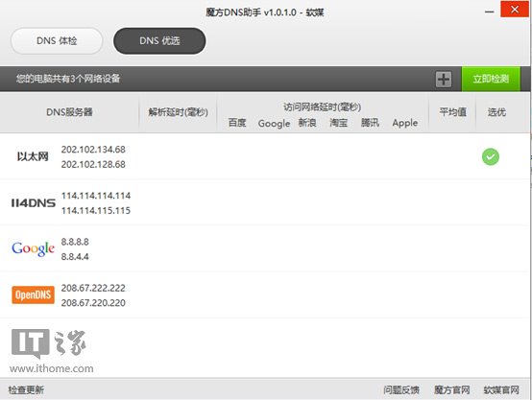532x400 pixels.
Task: Click the DNS服务器 column header
Action: click(69, 112)
